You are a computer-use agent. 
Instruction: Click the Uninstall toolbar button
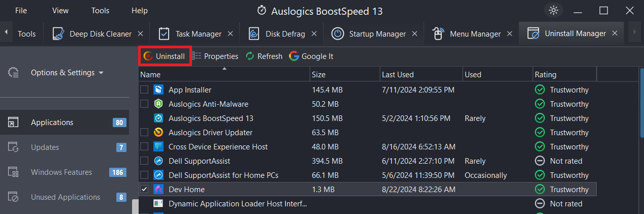(165, 56)
